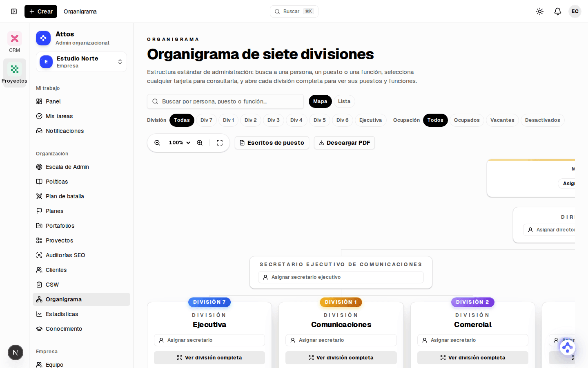This screenshot has height=368, width=588.
Task: Switch theme with the sun icon
Action: 540,11
